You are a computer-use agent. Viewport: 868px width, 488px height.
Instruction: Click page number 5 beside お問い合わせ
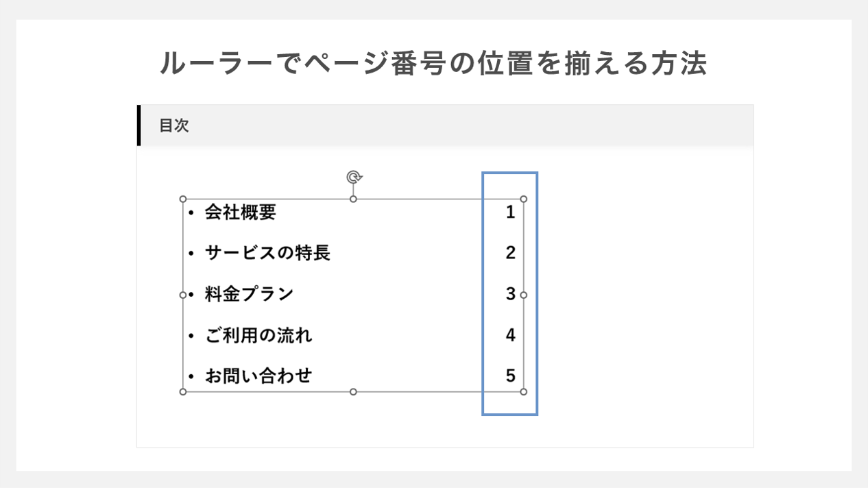tap(510, 376)
